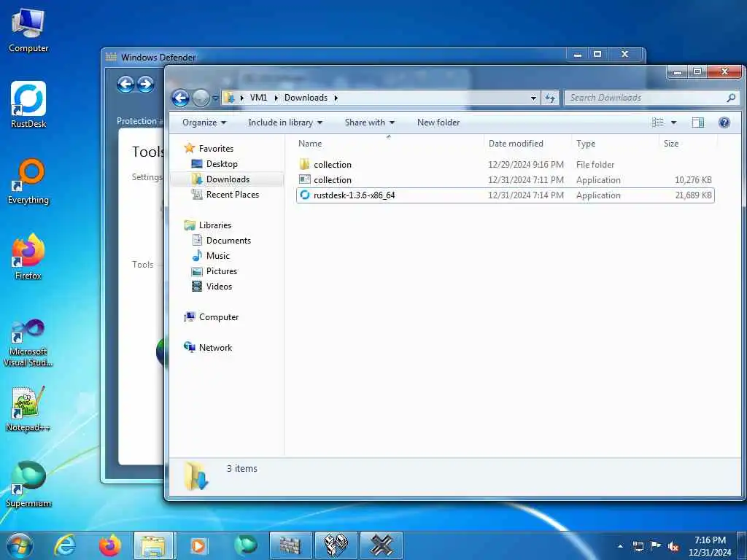Show hidden system tray icons
The height and width of the screenshot is (560, 747).
pyautogui.click(x=620, y=546)
